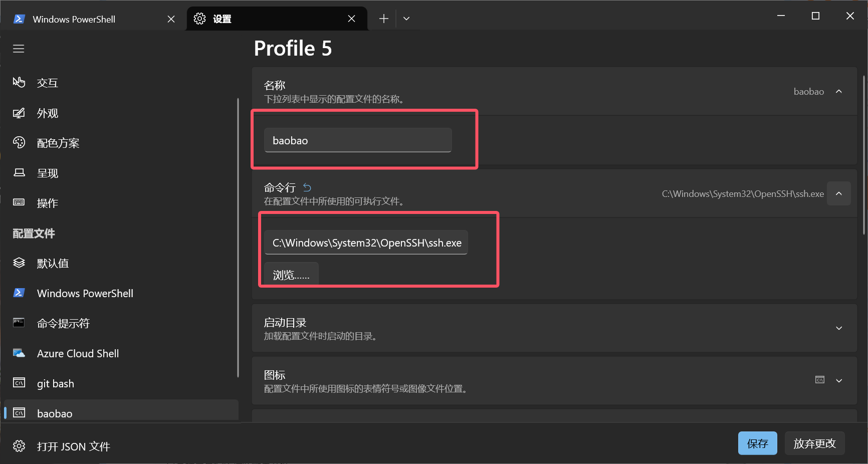Reset the 命令行 value with the revert arrow
868x464 pixels.
click(307, 188)
